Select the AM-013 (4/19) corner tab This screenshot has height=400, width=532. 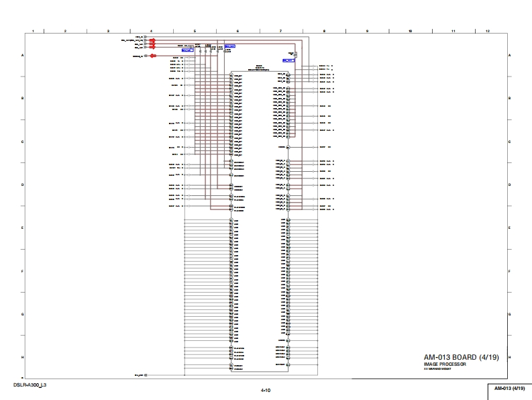tap(509, 389)
